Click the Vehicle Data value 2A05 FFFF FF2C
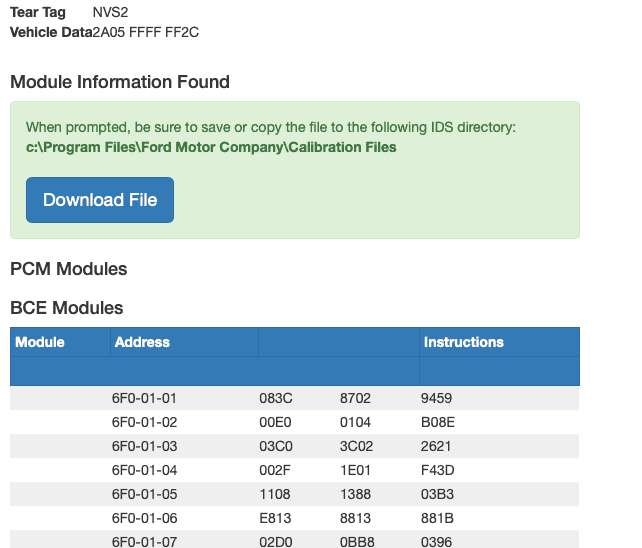Viewport: 642px width, 548px height. click(145, 32)
